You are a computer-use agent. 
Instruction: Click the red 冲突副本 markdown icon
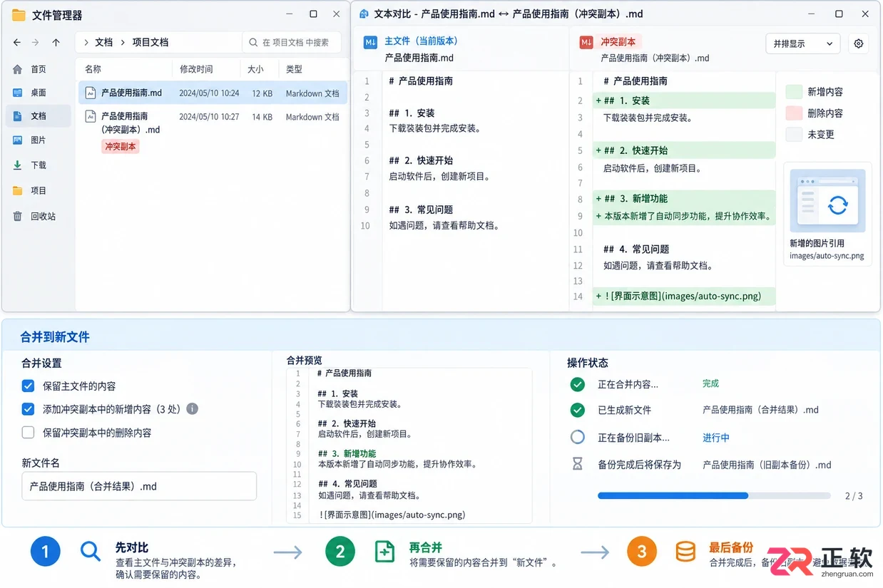[586, 43]
